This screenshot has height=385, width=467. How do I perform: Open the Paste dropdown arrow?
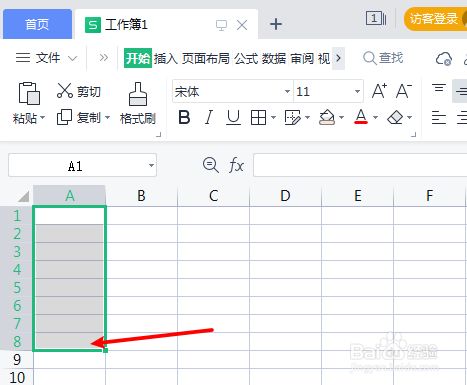(42, 118)
